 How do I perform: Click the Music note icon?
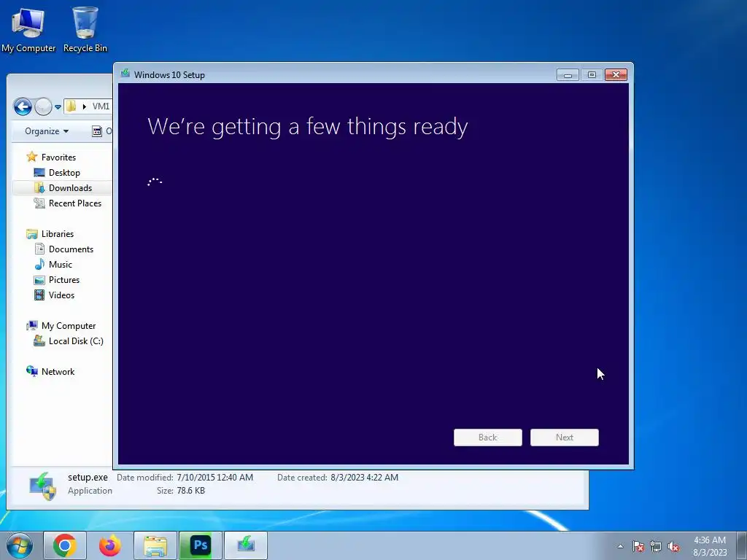[x=39, y=264]
